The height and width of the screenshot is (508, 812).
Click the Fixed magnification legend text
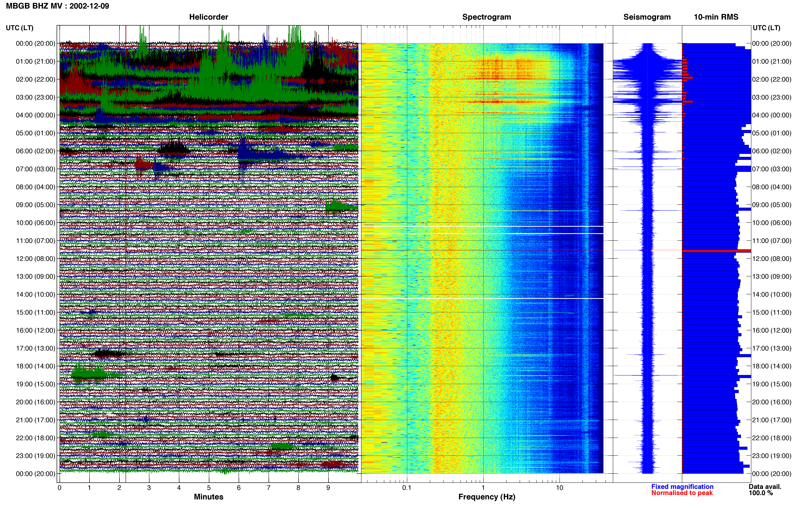tap(682, 486)
